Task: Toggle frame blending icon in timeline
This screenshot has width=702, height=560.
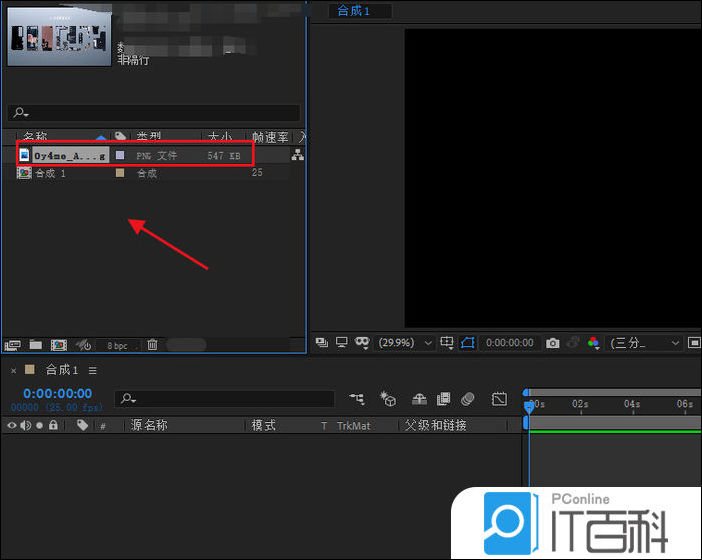Action: 443,398
